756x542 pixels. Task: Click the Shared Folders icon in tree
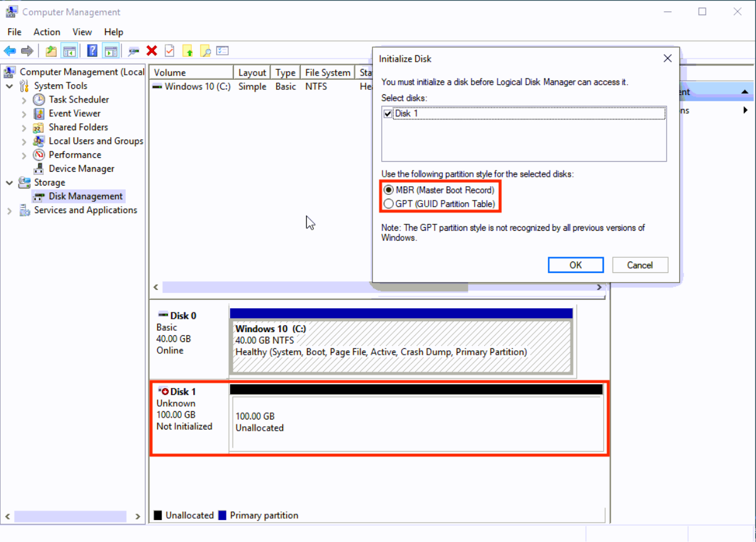tap(39, 127)
